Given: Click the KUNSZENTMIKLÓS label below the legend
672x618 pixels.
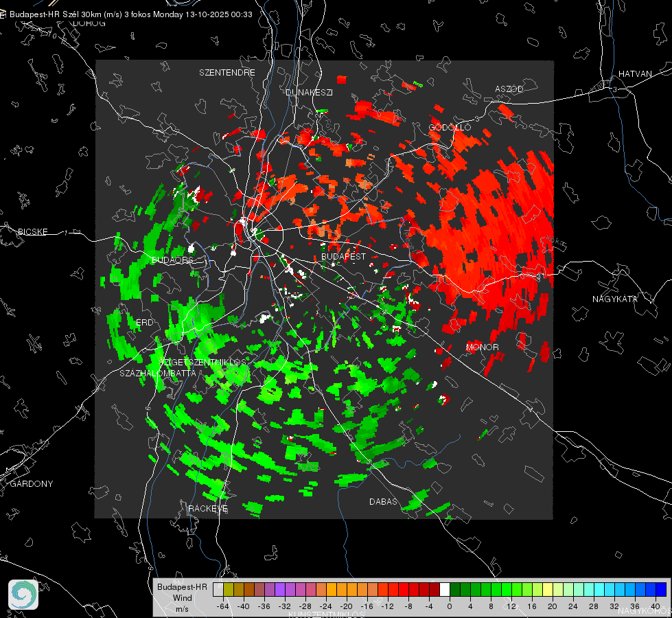Looking at the screenshot, I should tap(326, 615).
